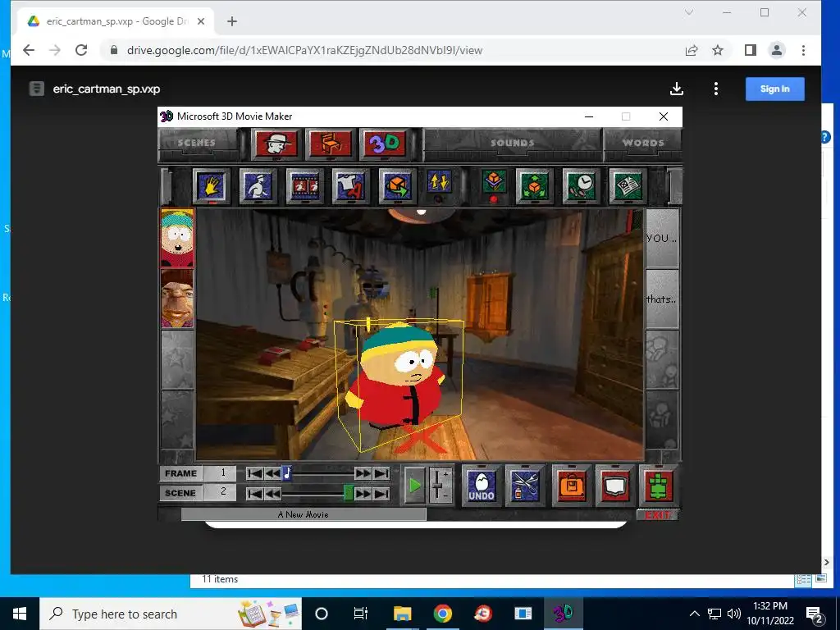Image resolution: width=840 pixels, height=630 pixels.
Task: Select the filmstrip Sync tool
Action: [x=305, y=186]
